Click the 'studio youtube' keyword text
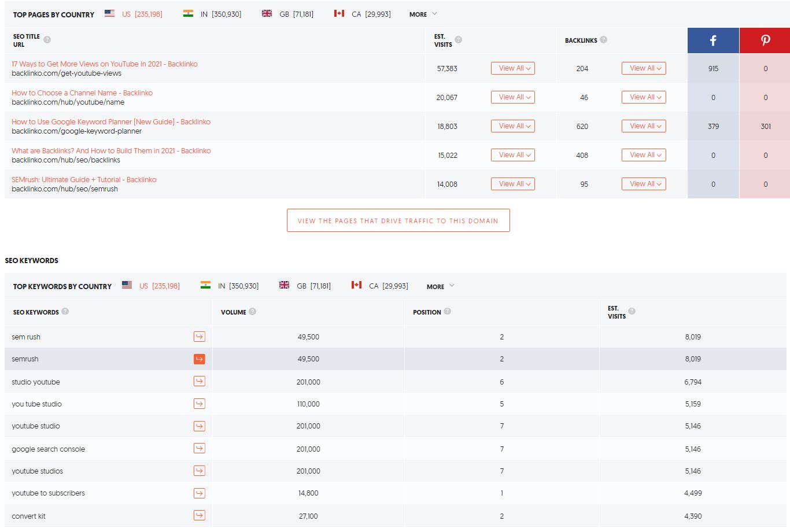The image size is (790, 532). pyautogui.click(x=36, y=382)
